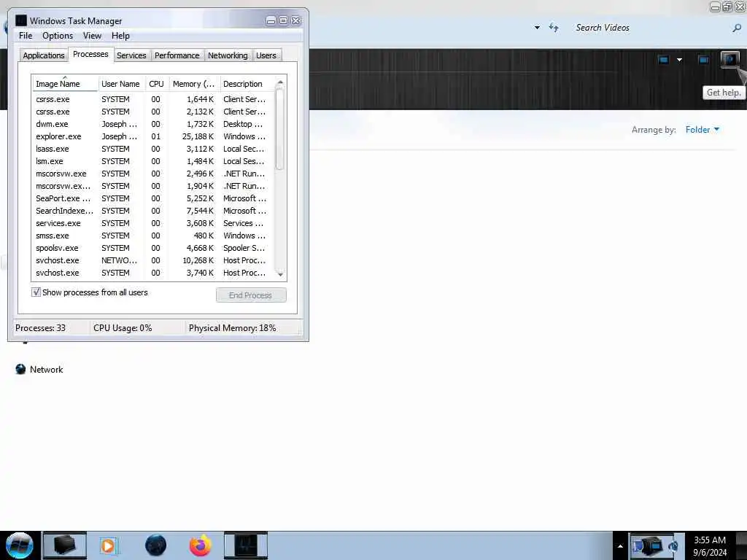The image size is (747, 560).
Task: Switch to the Task Manager taskbar button
Action: click(246, 545)
